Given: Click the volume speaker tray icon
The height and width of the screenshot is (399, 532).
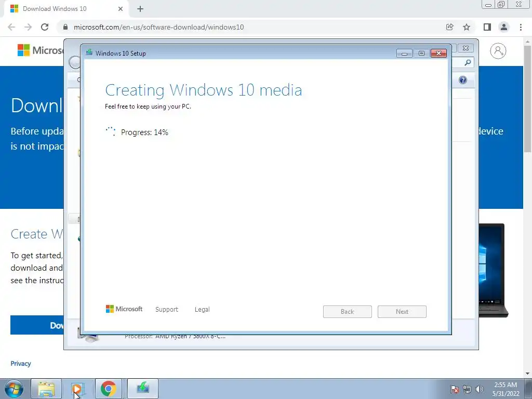Looking at the screenshot, I should (480, 389).
